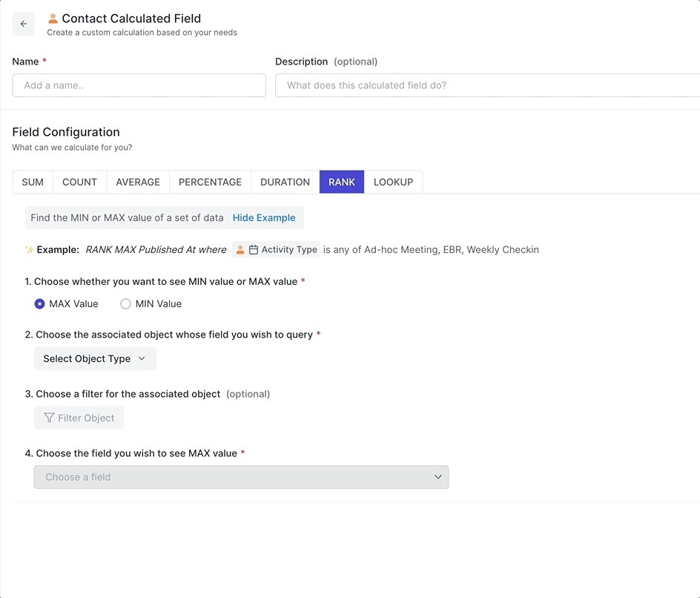
Task: Focus the Description text field
Action: click(487, 85)
